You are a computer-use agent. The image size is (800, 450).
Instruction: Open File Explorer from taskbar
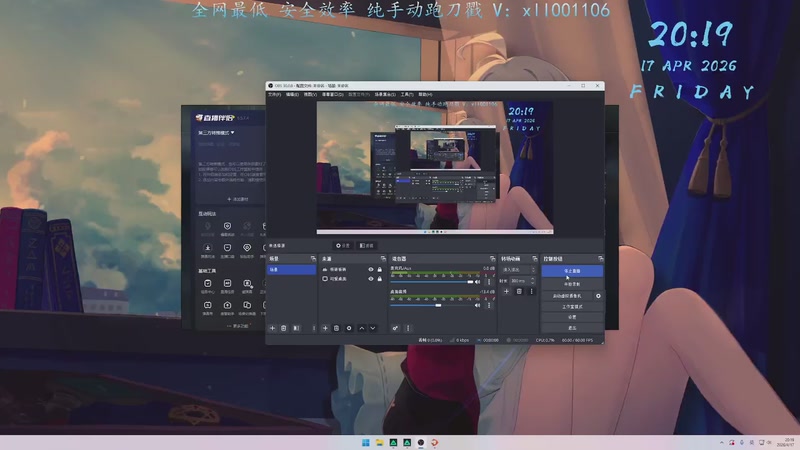point(380,442)
